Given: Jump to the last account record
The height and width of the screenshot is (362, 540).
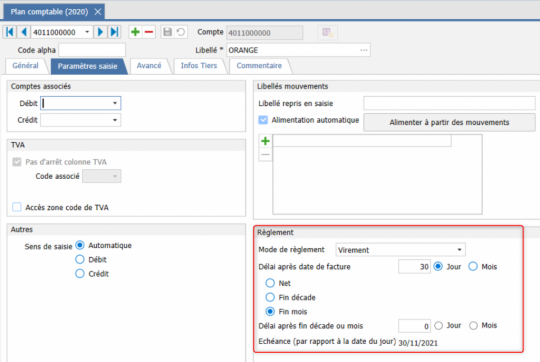Looking at the screenshot, I should pyautogui.click(x=114, y=32).
